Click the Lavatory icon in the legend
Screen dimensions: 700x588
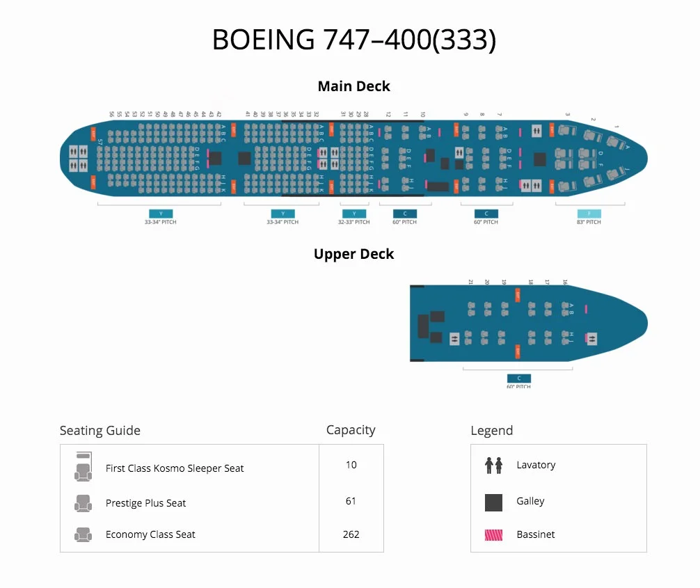(x=493, y=466)
